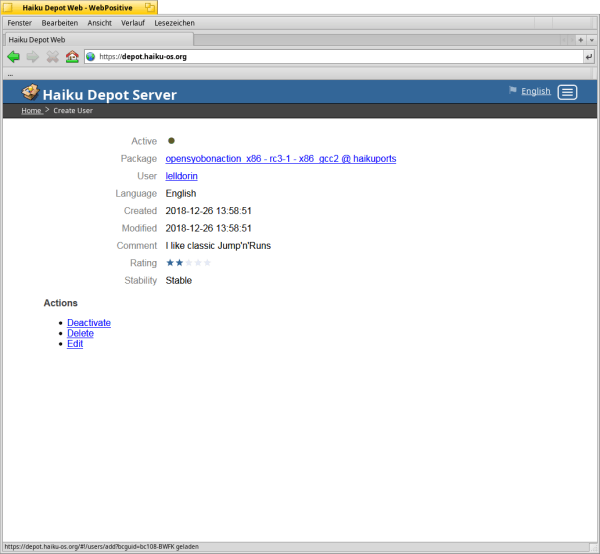Open the Verlauf menu
600x554 pixels.
[133, 22]
